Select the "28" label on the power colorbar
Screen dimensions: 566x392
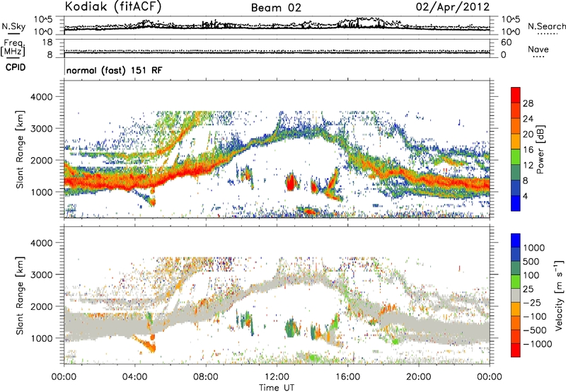click(528, 103)
